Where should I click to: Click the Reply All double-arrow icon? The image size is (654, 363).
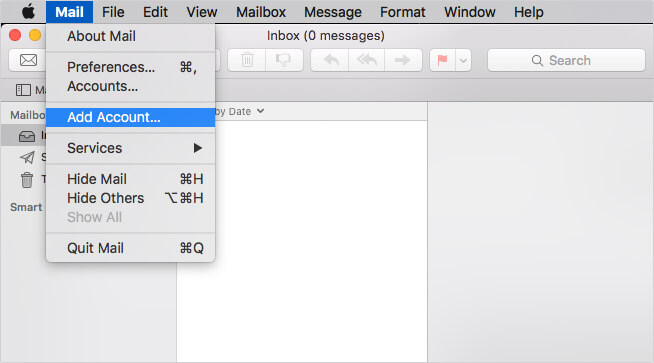click(x=367, y=60)
